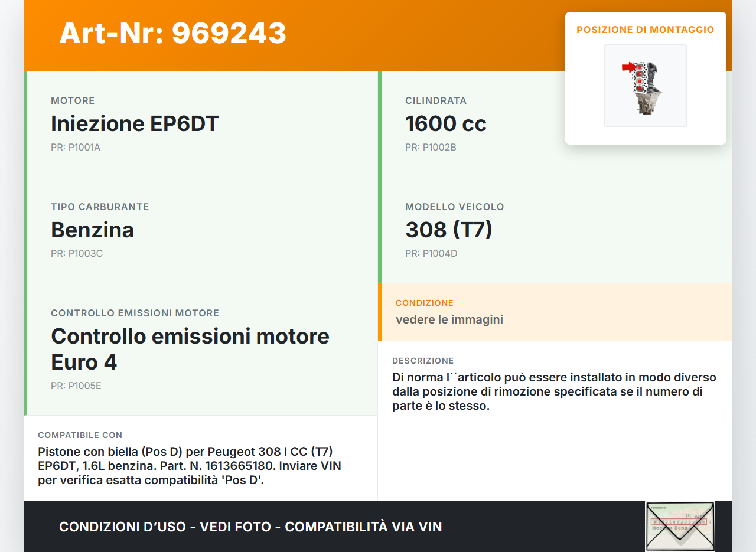Click the PR: P1002B code
Viewport: 756px width, 552px height.
tap(431, 147)
